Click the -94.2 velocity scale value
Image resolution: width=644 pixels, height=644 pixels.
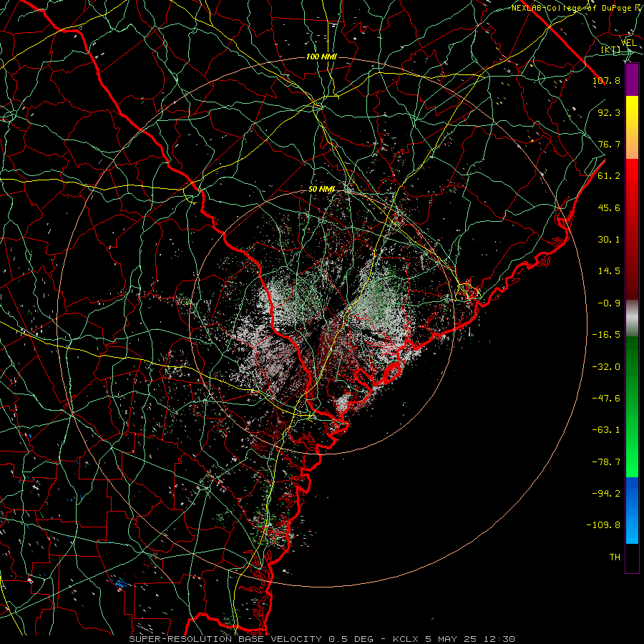(606, 494)
